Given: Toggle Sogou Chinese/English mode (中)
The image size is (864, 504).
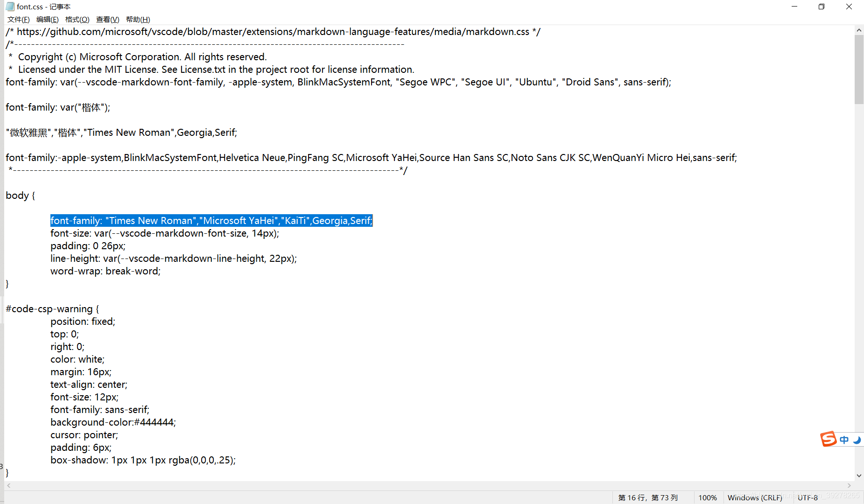Looking at the screenshot, I should coord(844,440).
